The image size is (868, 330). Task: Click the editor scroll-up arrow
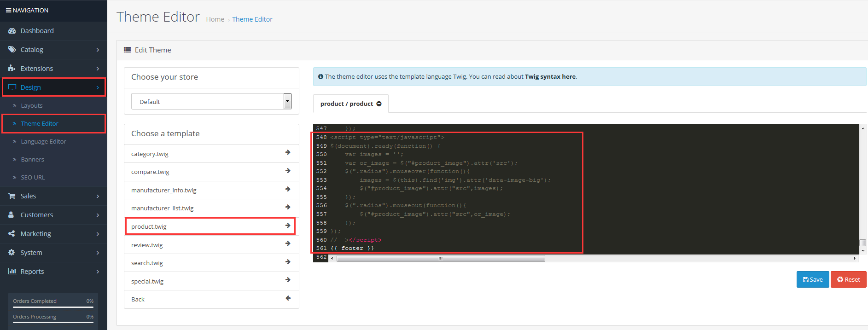(863, 128)
